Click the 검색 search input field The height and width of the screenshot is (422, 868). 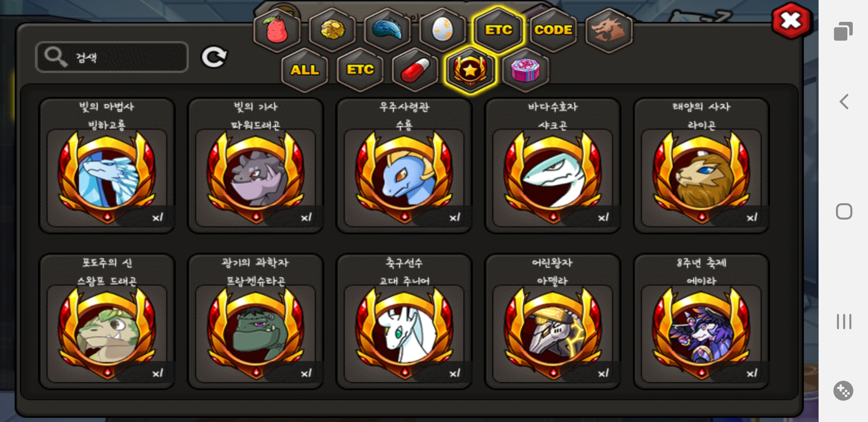tap(112, 57)
